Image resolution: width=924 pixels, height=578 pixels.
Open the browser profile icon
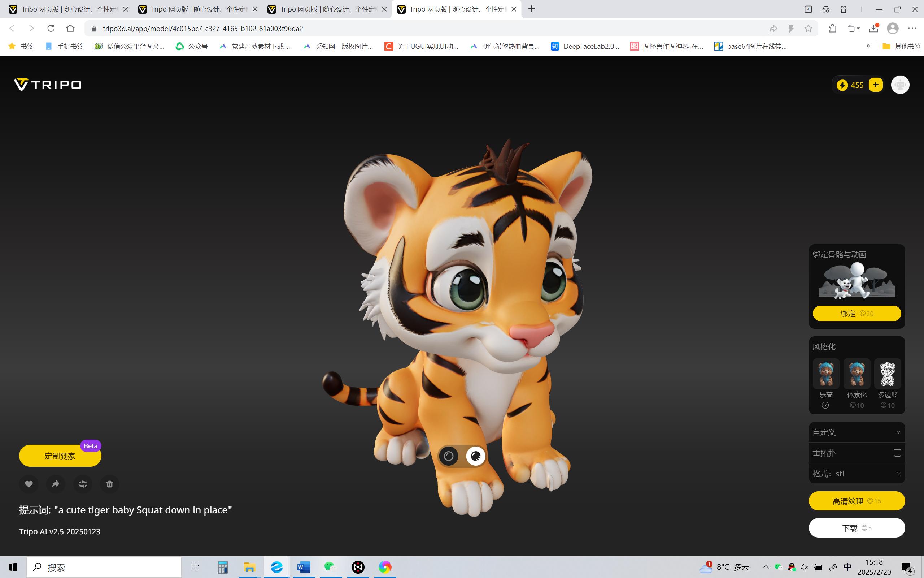pyautogui.click(x=893, y=28)
